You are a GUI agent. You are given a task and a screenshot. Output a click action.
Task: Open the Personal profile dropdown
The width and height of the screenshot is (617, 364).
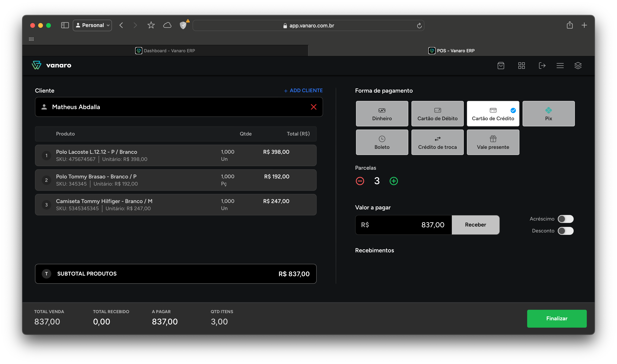tap(92, 25)
